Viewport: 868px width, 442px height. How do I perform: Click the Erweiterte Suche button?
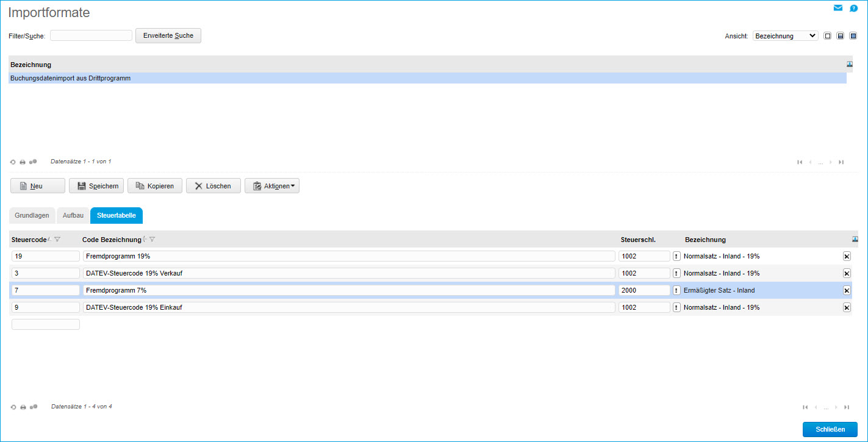[168, 35]
